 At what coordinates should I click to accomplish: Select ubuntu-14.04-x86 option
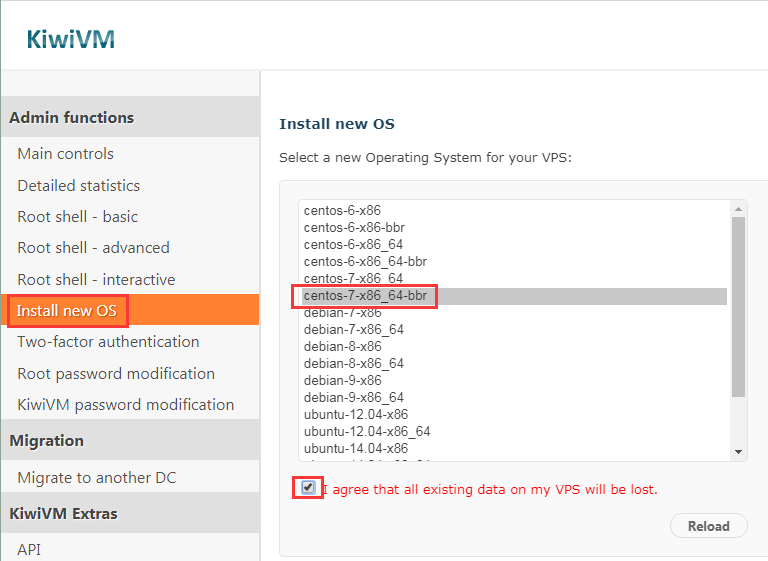(513, 449)
